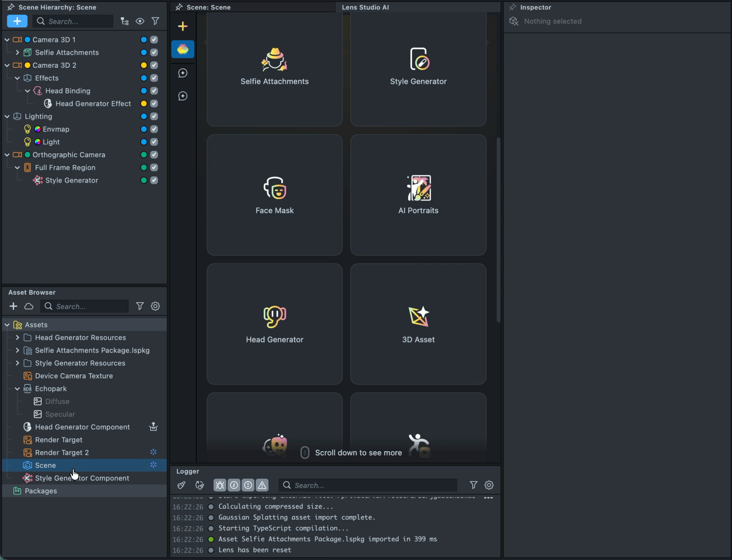Uncheck the Head Generator Effect checkbox
Viewport: 732px width, 560px height.
coord(154,104)
